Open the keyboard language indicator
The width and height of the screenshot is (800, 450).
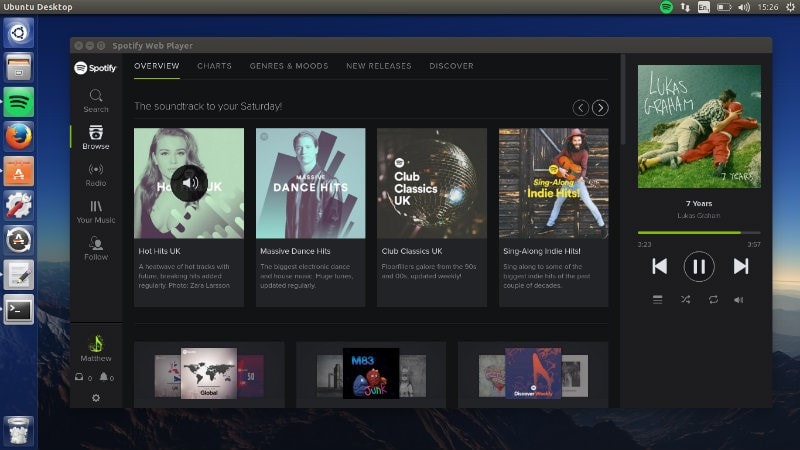(x=704, y=7)
